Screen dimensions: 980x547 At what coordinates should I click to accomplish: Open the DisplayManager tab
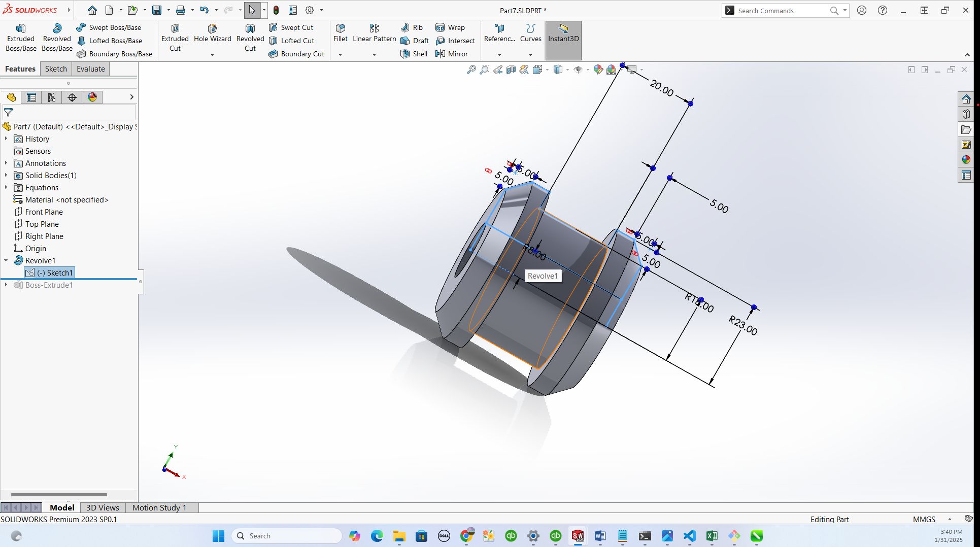tap(92, 97)
